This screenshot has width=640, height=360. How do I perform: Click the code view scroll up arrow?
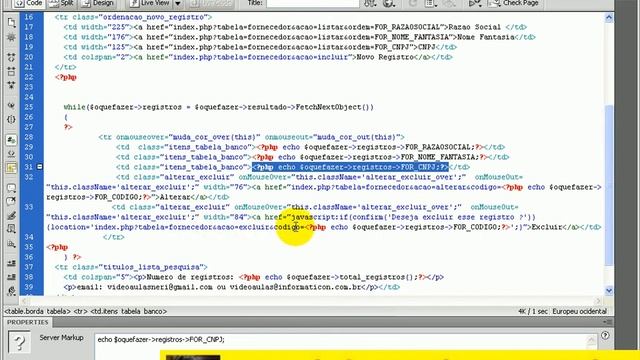(609, 17)
